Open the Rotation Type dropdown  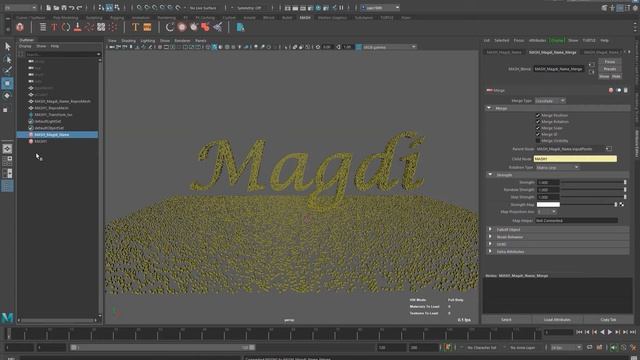(x=558, y=167)
